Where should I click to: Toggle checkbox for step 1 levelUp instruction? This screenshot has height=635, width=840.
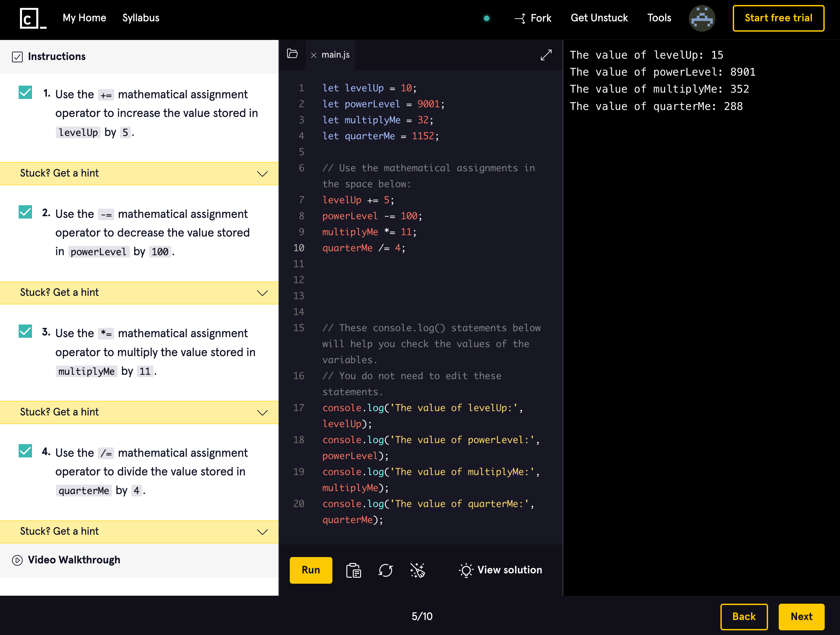point(25,92)
